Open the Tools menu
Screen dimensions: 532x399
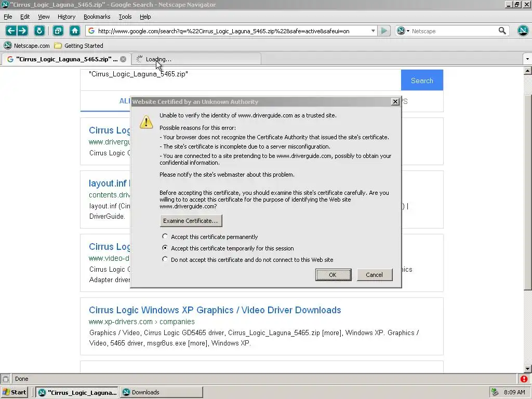(125, 17)
